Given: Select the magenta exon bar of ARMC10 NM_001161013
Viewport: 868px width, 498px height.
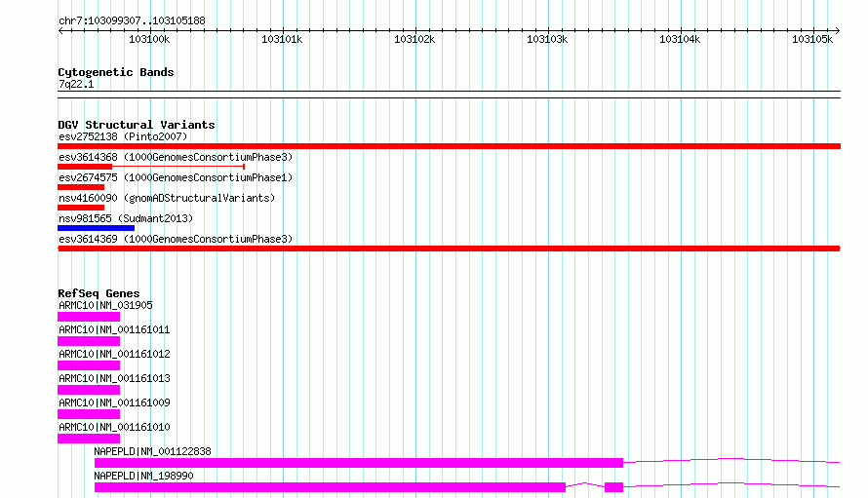Looking at the screenshot, I should (x=89, y=390).
